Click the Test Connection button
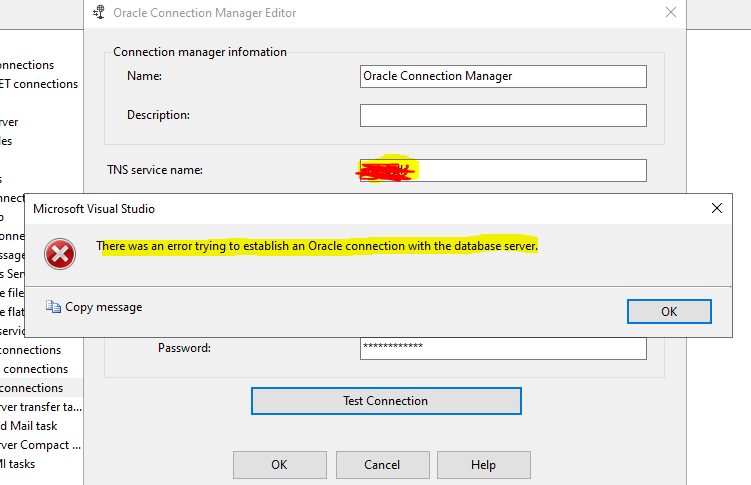The height and width of the screenshot is (485, 751). pyautogui.click(x=386, y=401)
